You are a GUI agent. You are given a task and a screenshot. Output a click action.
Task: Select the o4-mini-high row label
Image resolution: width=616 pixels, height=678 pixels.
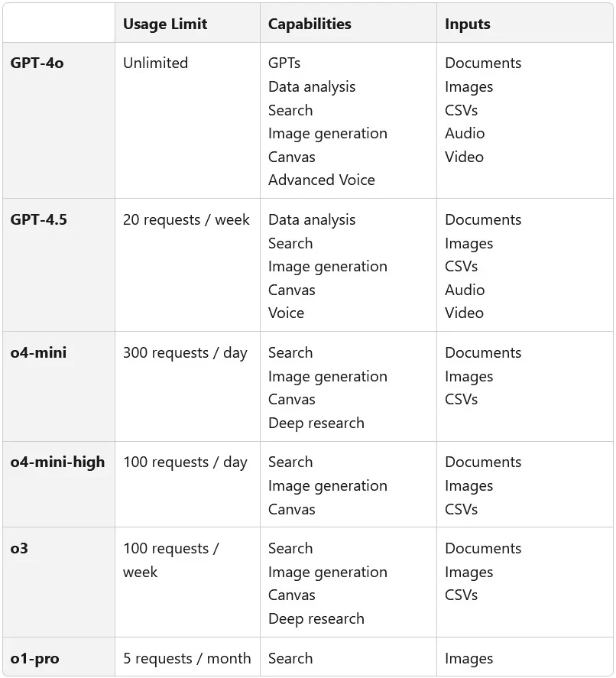[x=57, y=462]
